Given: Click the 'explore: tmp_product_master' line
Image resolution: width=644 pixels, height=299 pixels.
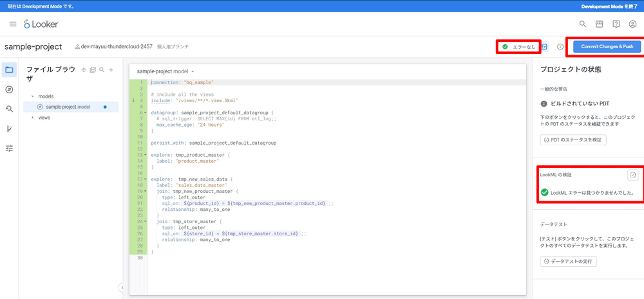Looking at the screenshot, I should 191,155.
